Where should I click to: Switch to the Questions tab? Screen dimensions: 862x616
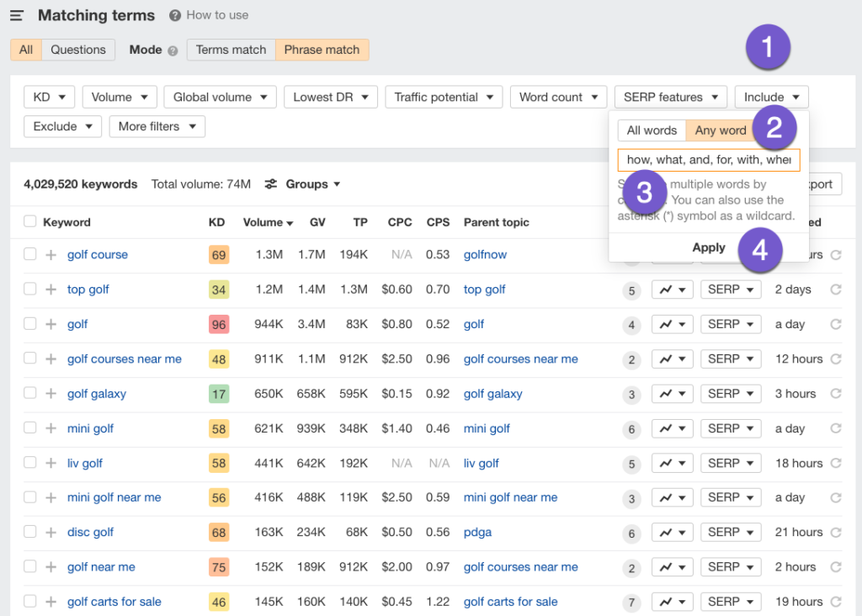point(78,50)
